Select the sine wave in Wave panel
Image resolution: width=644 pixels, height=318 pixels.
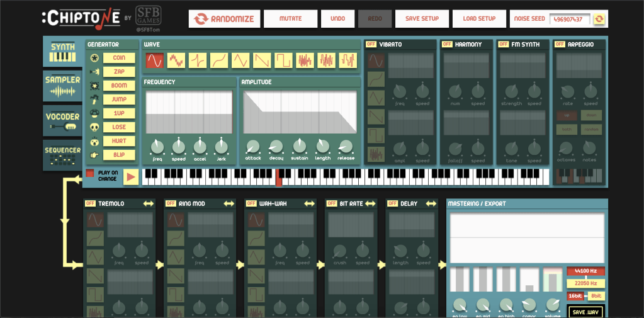pos(154,60)
